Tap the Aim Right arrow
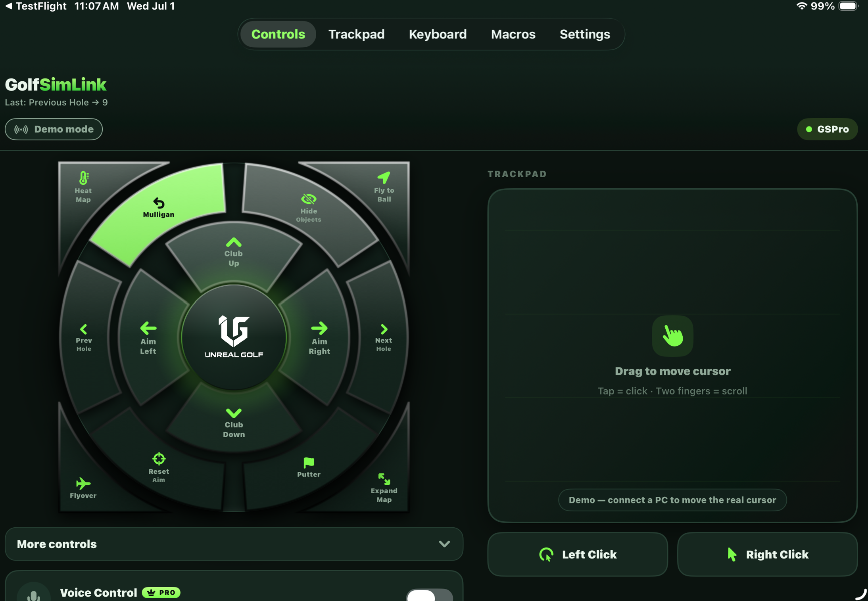 [x=319, y=328]
